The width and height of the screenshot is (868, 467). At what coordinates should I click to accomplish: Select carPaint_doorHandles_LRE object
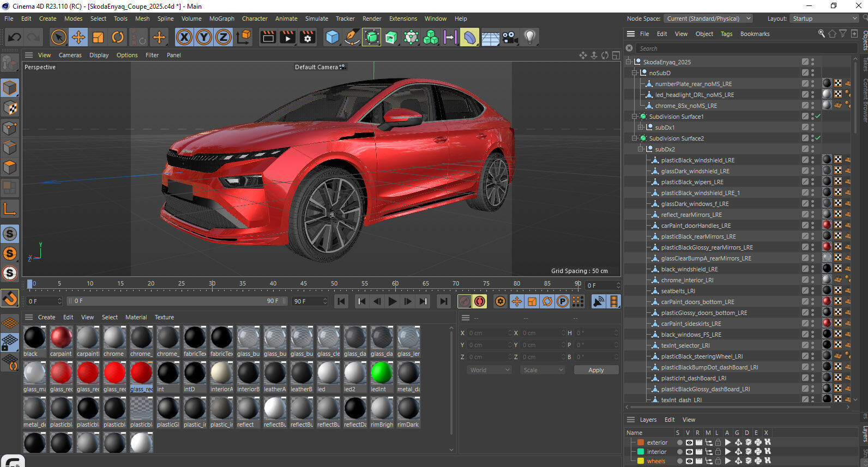pyautogui.click(x=696, y=226)
